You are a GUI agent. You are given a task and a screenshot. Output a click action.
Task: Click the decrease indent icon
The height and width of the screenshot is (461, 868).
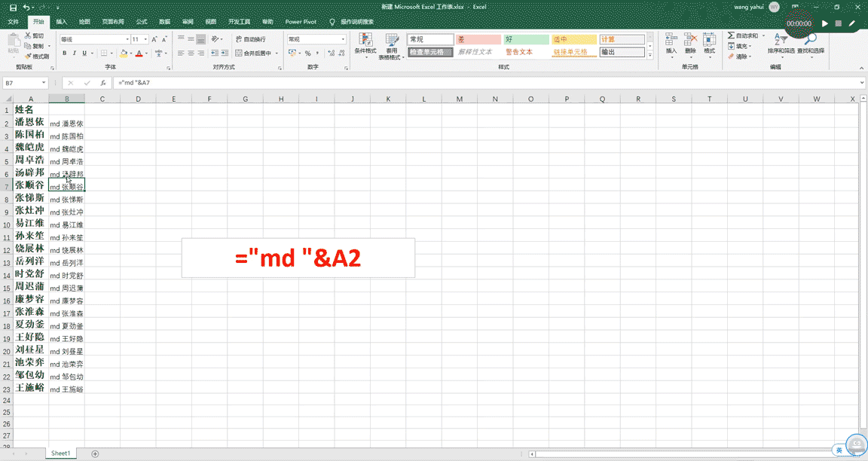coord(215,53)
